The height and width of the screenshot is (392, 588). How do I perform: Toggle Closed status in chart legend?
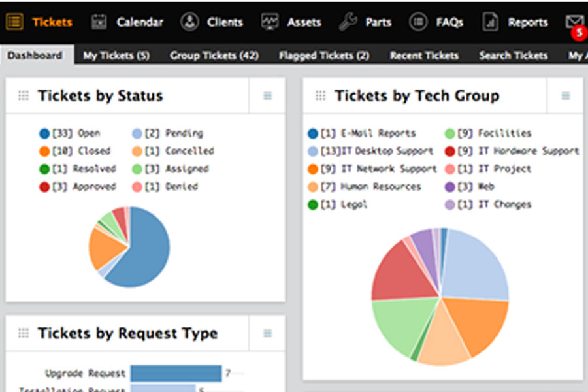tap(71, 151)
